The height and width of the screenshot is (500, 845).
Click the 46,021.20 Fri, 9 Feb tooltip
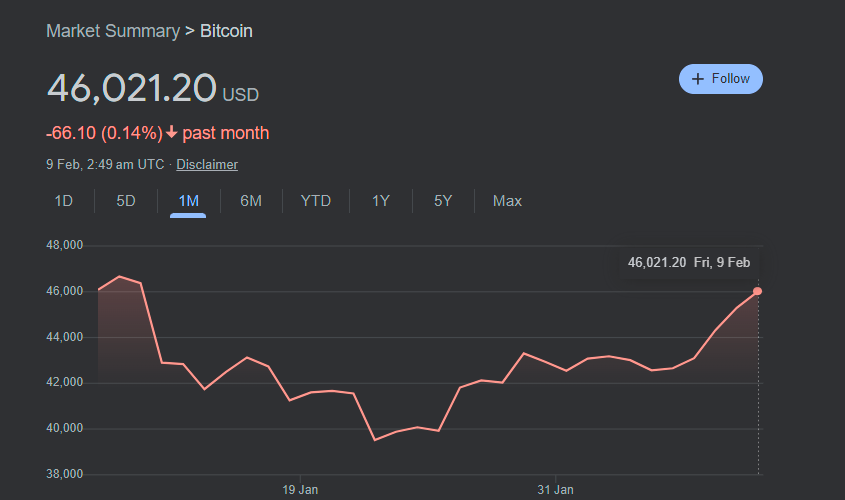689,262
